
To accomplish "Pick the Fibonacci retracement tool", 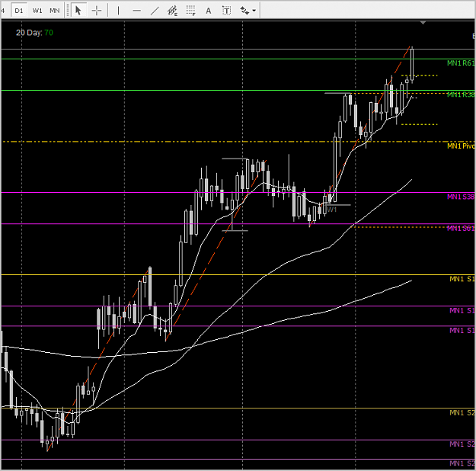I will pyautogui.click(x=190, y=11).
